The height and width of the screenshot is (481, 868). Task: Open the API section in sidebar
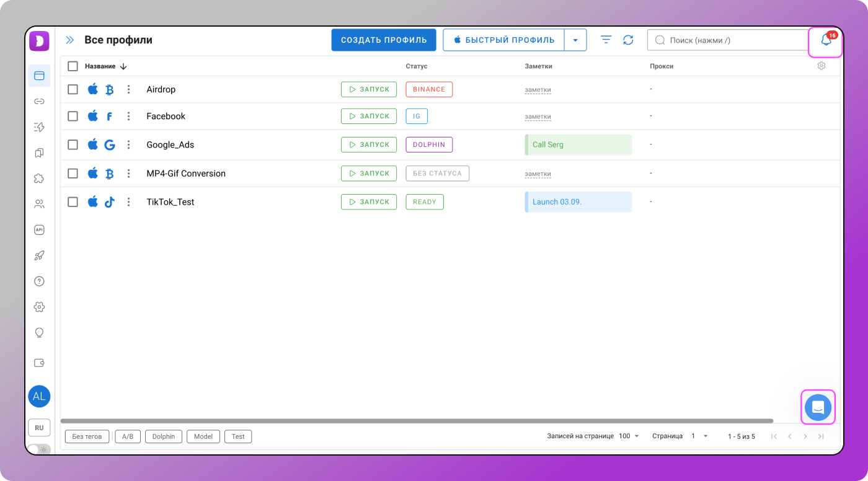click(39, 229)
